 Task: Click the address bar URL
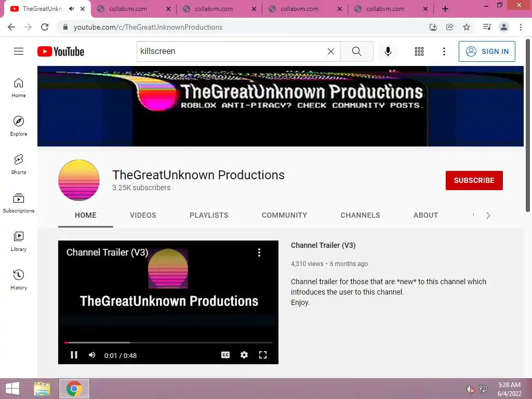click(x=148, y=27)
